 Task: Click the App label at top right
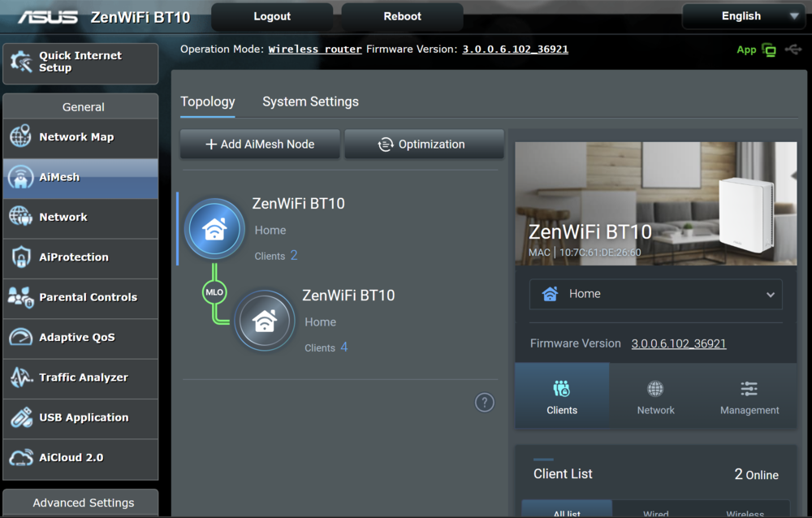point(746,50)
